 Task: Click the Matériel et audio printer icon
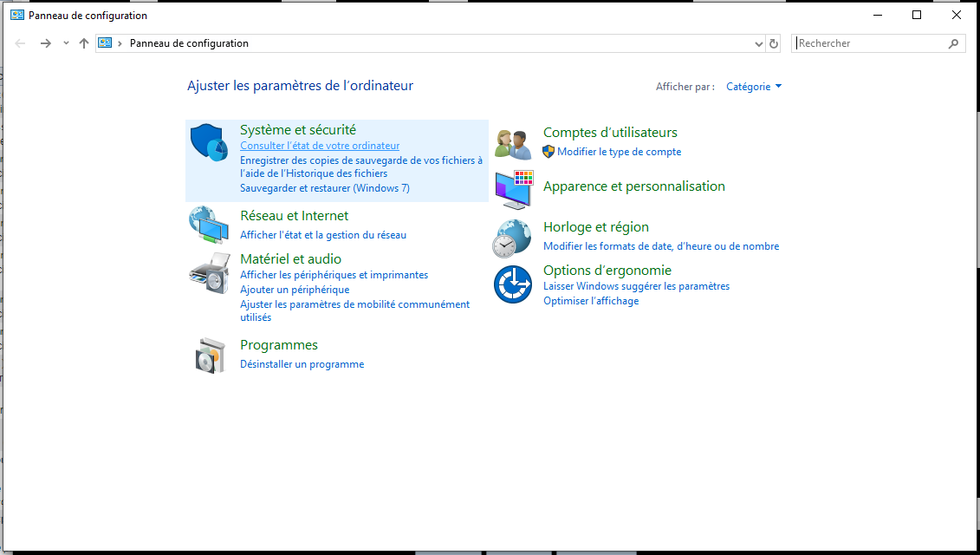(208, 274)
